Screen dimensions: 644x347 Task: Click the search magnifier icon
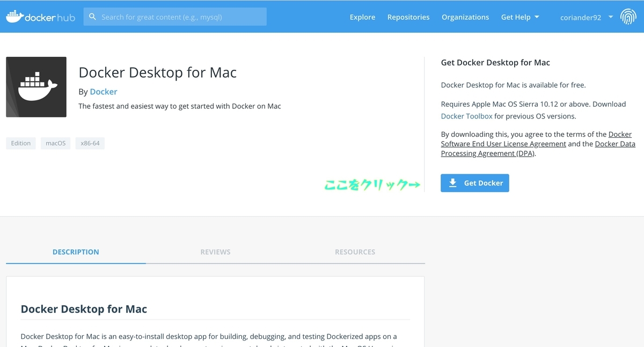coord(92,17)
